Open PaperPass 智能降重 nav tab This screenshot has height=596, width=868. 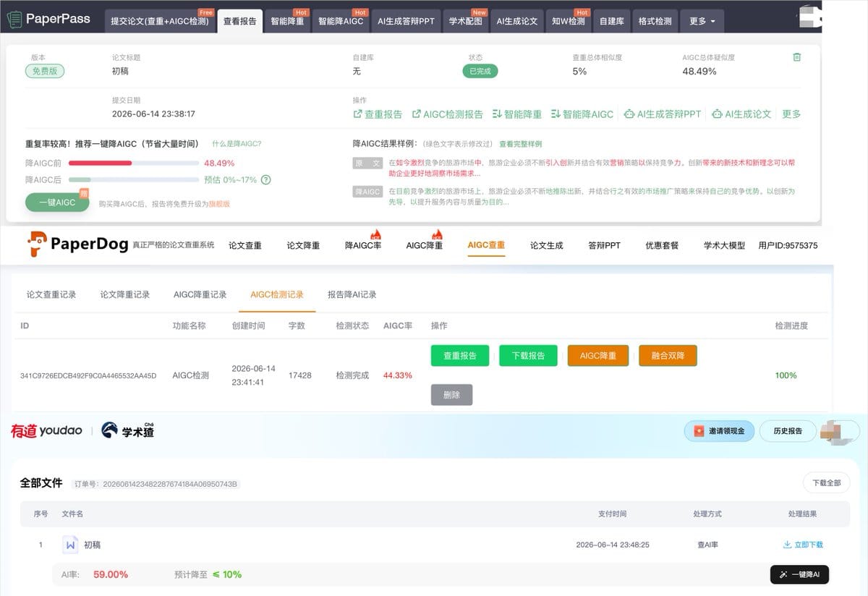click(287, 21)
